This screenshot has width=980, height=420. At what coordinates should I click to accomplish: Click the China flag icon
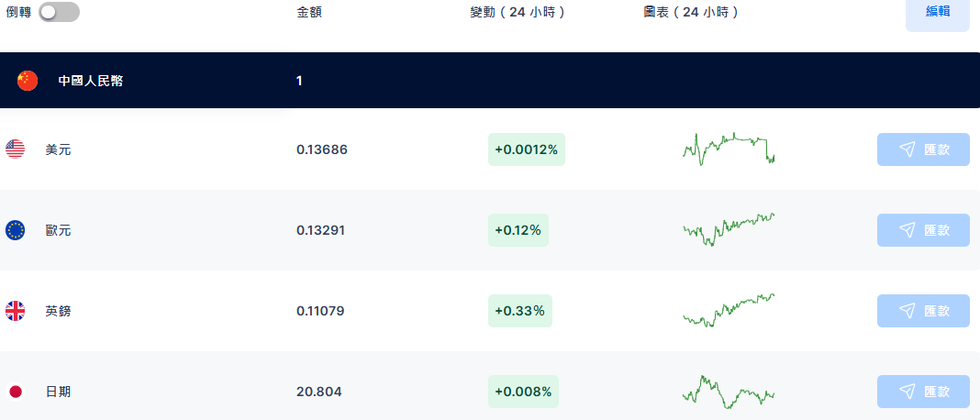28,81
